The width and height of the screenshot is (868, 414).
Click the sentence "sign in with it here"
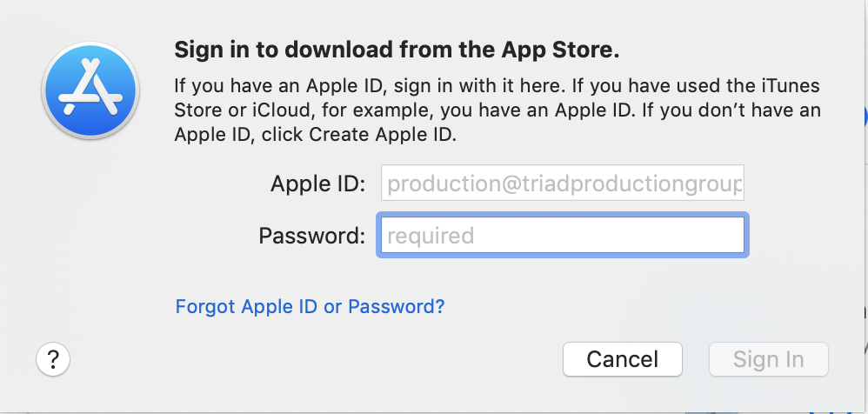click(474, 88)
